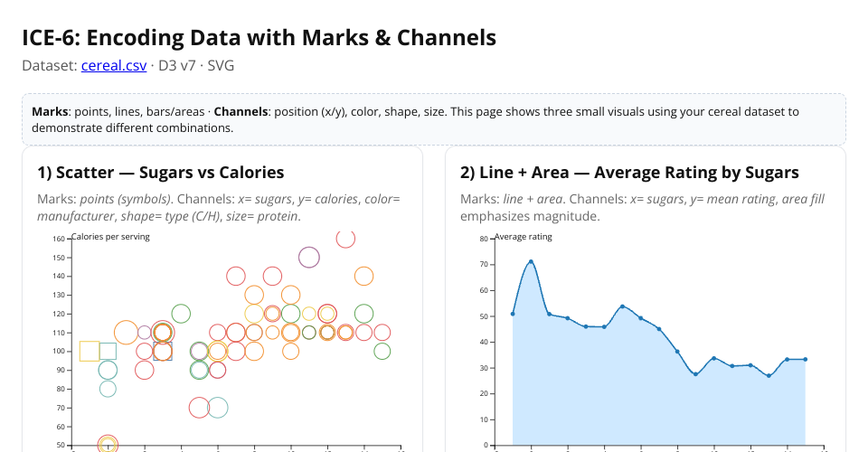
Task: Select the lone green circle at 100 calories
Action: click(x=382, y=351)
